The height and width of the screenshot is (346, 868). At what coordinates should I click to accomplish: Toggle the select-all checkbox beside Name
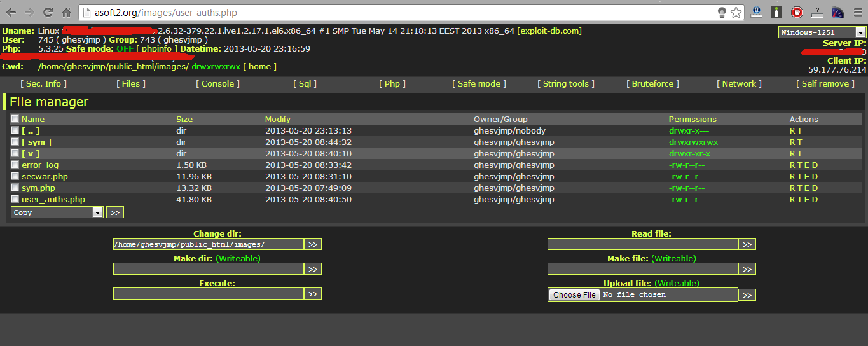click(x=15, y=119)
